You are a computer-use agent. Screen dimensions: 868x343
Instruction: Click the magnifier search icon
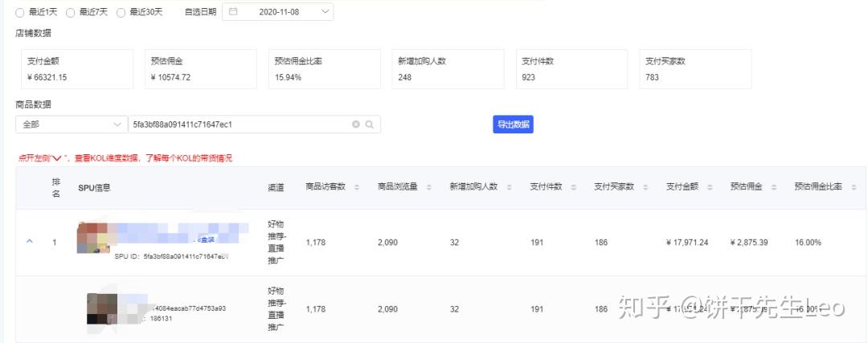(370, 125)
